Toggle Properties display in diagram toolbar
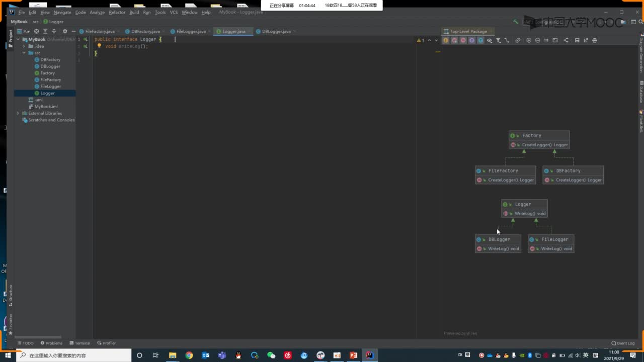This screenshot has width=644, height=362. (471, 40)
